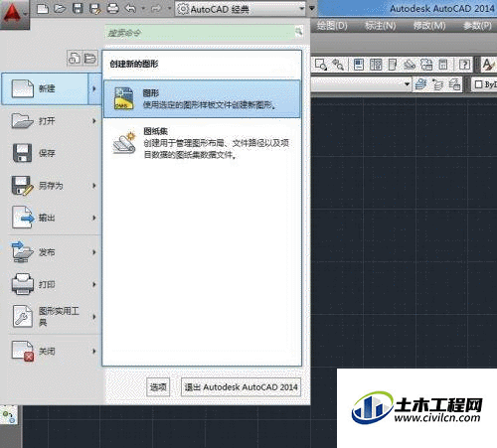
Task: Click the Undo arrow icon
Action: (x=130, y=9)
